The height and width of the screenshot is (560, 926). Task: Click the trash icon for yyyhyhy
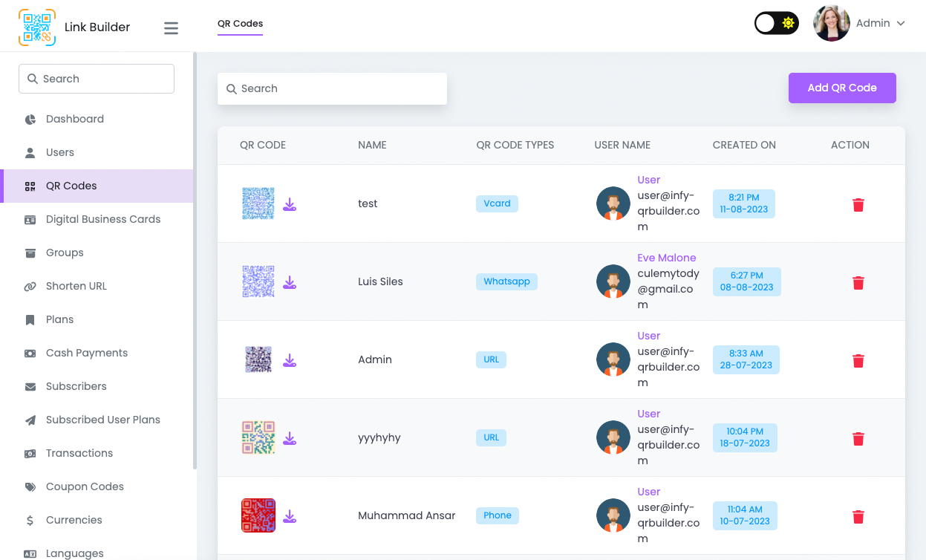[x=858, y=439]
